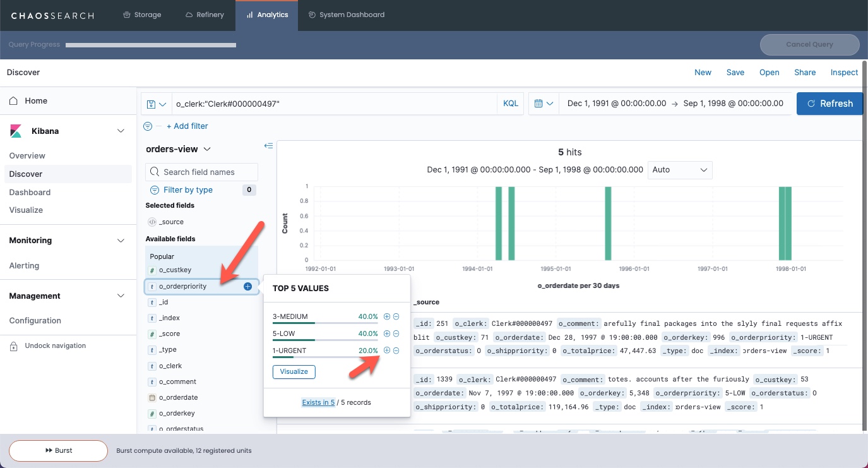
Task: Click the Visualize button
Action: (x=294, y=372)
